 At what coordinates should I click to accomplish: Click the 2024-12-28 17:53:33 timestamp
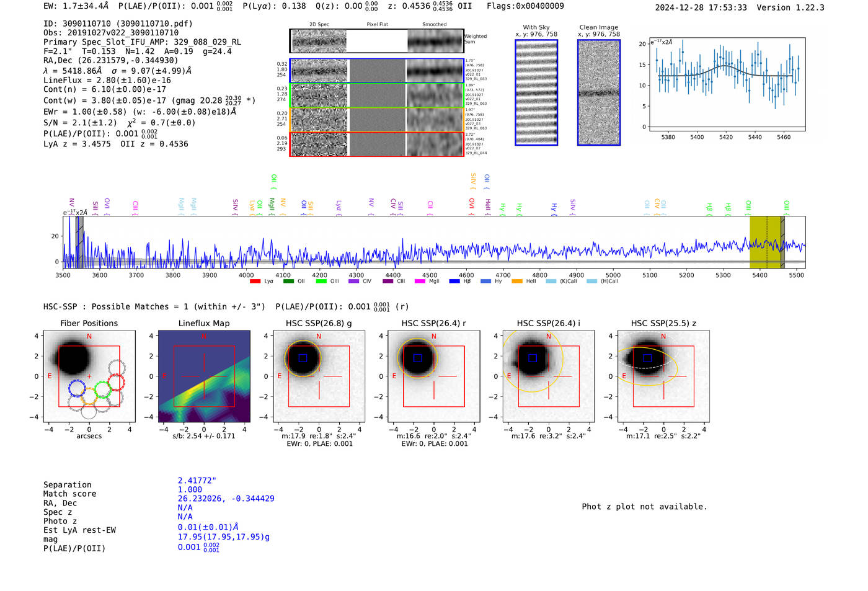pyautogui.click(x=701, y=7)
